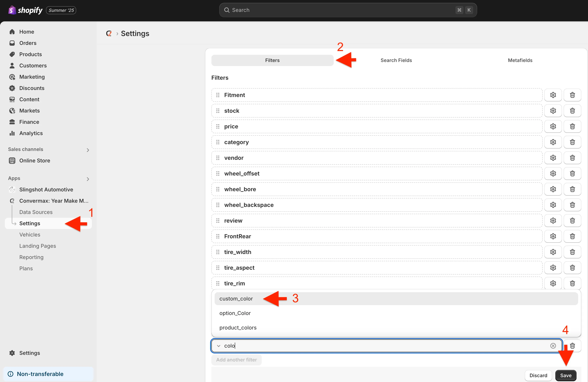Choose option_Color in the suggestion list
Image resolution: width=588 pixels, height=382 pixels.
click(x=235, y=313)
